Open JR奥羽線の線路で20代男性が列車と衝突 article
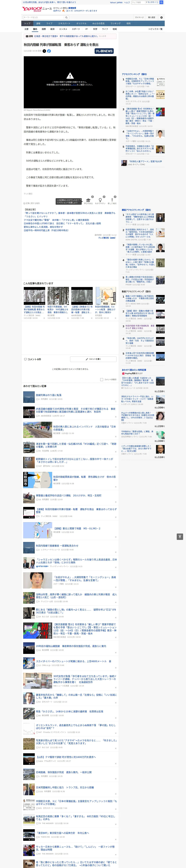 coord(76,410)
